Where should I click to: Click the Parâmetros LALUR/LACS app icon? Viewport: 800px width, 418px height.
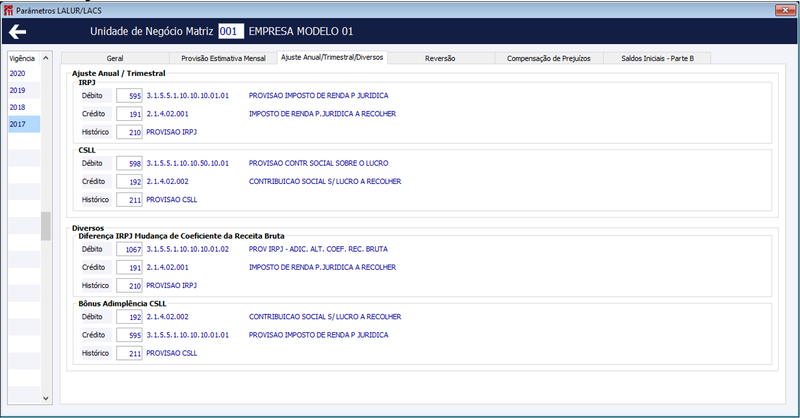[x=8, y=10]
